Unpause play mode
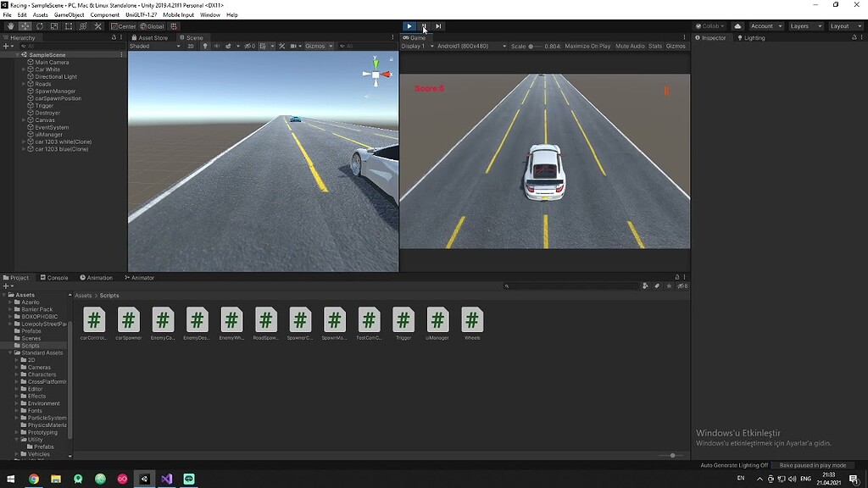868x488 pixels. [423, 26]
